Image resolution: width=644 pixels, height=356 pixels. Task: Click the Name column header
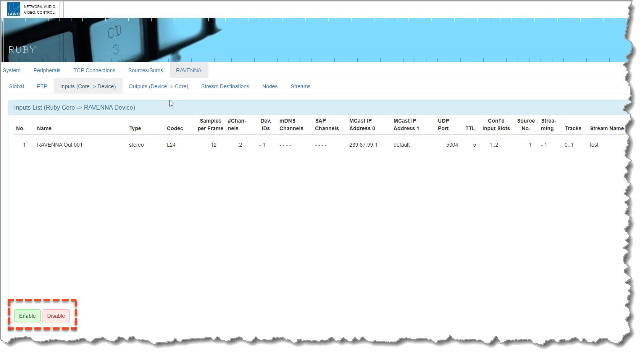(44, 128)
